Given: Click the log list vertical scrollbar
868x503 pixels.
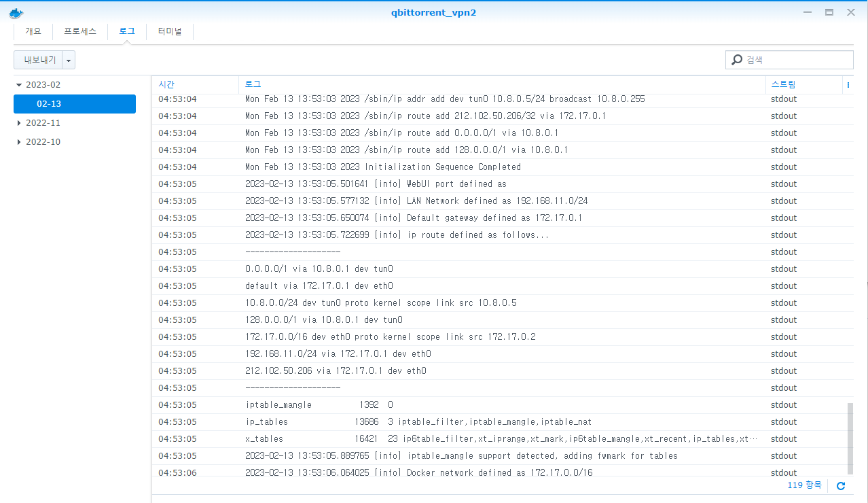Looking at the screenshot, I should point(850,438).
